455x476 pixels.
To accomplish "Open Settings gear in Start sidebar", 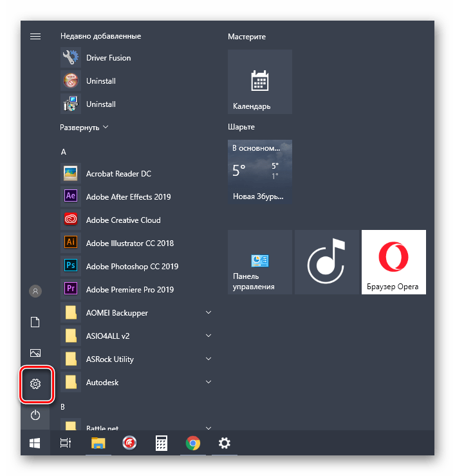I will click(x=35, y=385).
